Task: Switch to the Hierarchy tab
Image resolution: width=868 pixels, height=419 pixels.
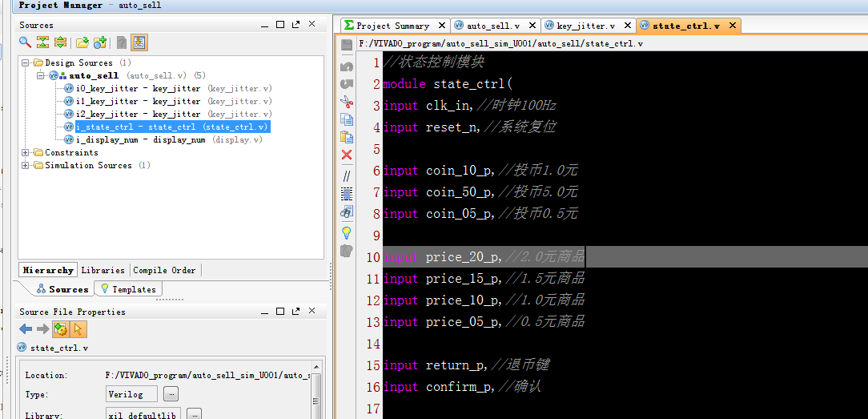Action: [48, 270]
